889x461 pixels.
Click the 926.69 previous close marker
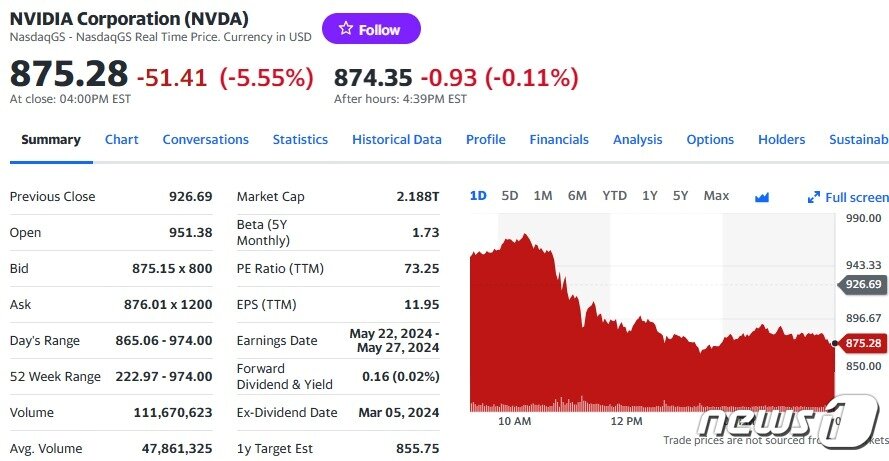(863, 285)
